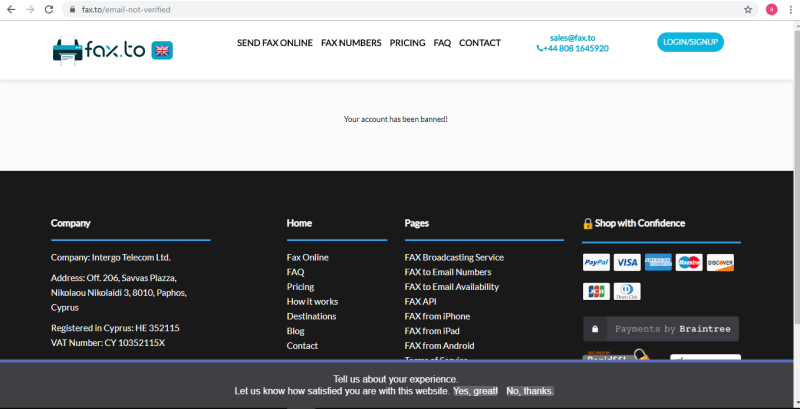Click the Pages footer heading
The image size is (800, 409).
point(416,223)
